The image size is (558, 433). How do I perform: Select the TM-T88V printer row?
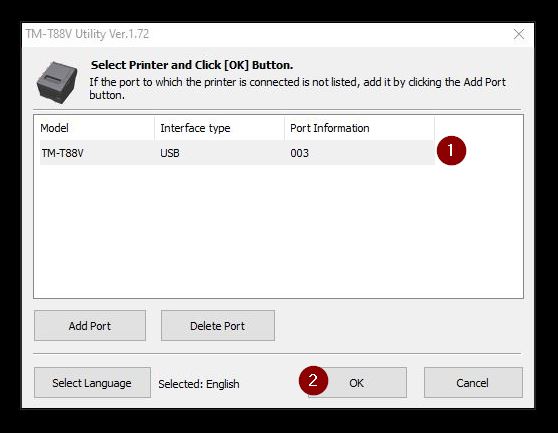(237, 153)
